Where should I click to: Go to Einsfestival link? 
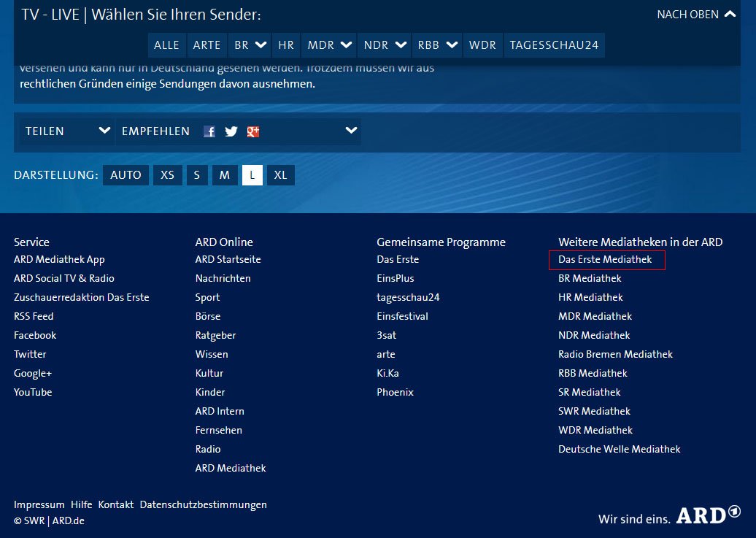(x=403, y=317)
